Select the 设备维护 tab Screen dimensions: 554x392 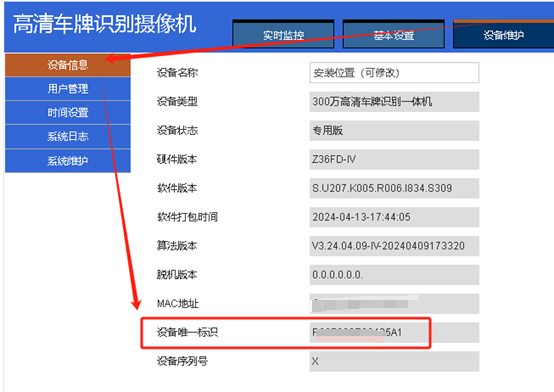pos(503,34)
